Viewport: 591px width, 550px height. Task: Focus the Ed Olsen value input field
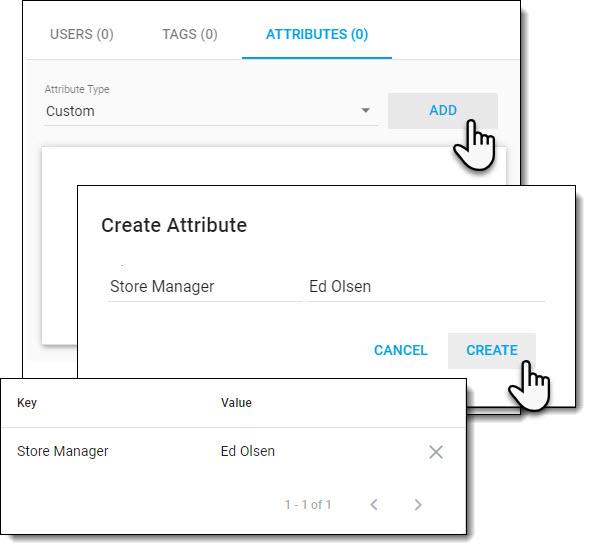[x=426, y=286]
